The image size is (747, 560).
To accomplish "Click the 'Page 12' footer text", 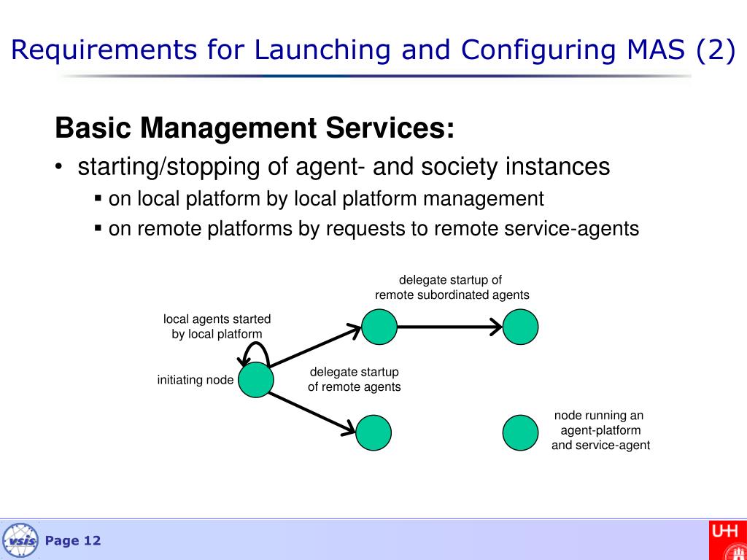I will pos(73,540).
